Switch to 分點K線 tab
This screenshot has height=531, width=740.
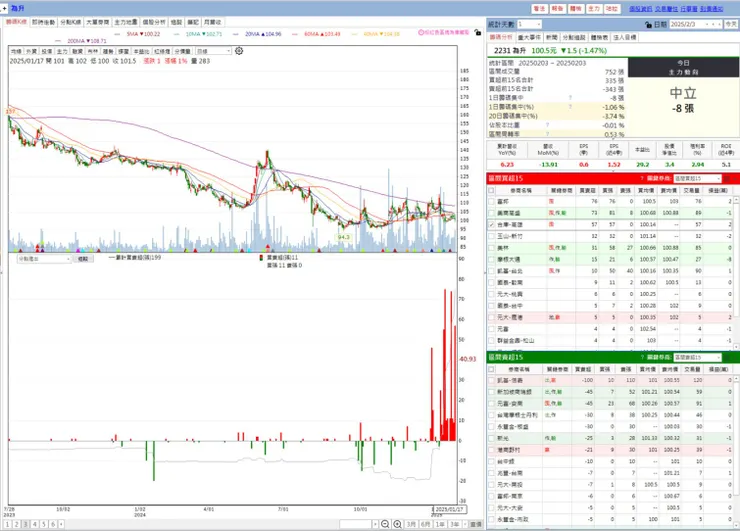(x=71, y=22)
